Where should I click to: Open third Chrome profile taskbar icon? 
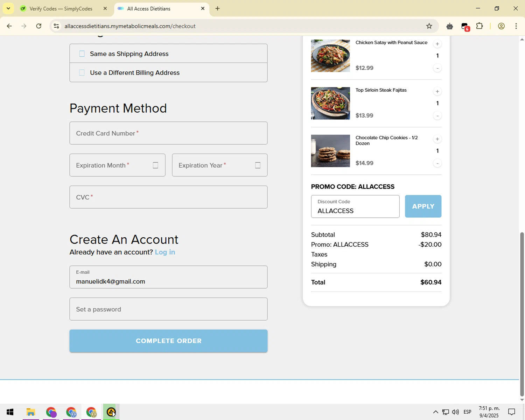(91, 412)
